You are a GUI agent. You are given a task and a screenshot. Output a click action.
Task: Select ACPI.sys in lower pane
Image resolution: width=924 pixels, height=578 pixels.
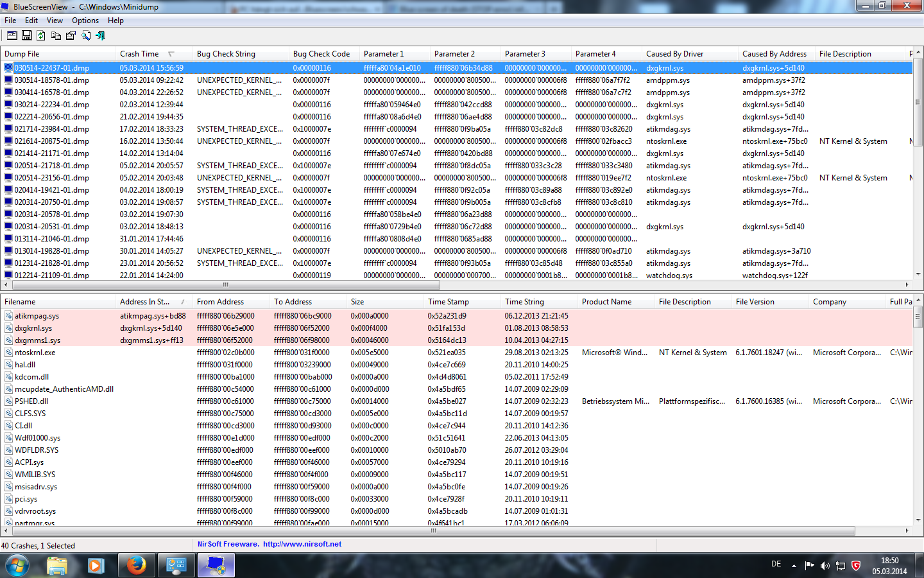[x=456, y=462]
